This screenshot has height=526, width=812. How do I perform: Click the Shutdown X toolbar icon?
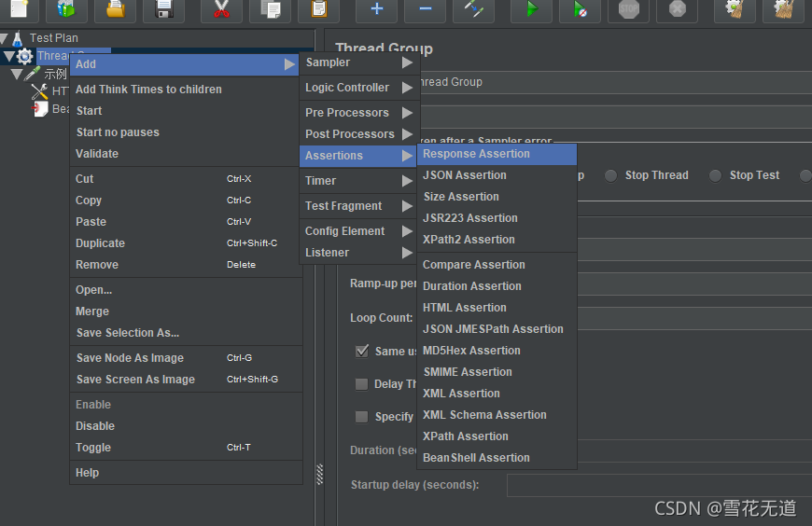coord(677,8)
